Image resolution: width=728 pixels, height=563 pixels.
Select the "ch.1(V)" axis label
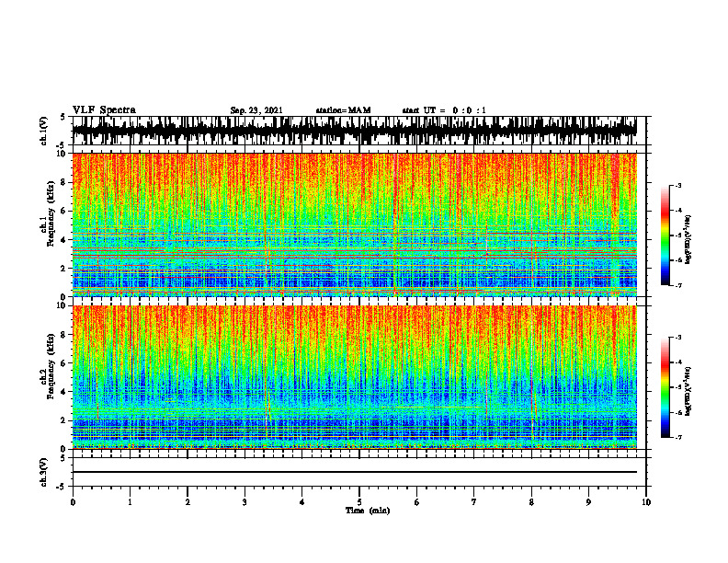point(44,131)
